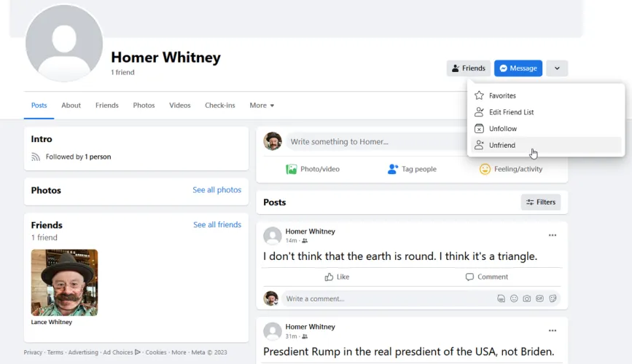Open See all friends link
Viewport: 632px width, 364px height.
(217, 225)
